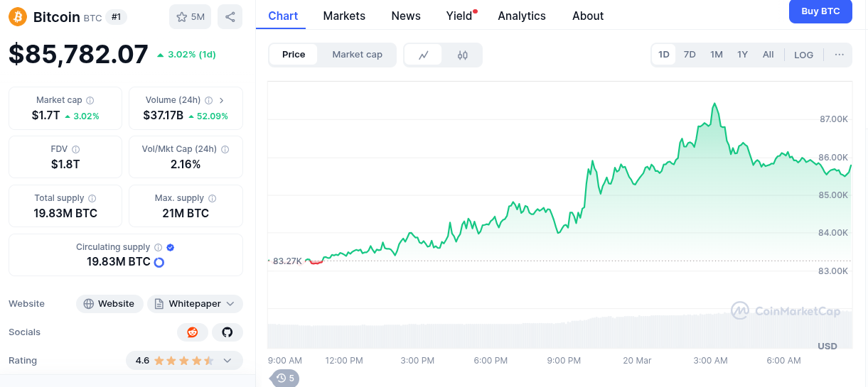This screenshot has height=387, width=868.
Task: Click verified badge next to Circulating supply
Action: (x=171, y=247)
